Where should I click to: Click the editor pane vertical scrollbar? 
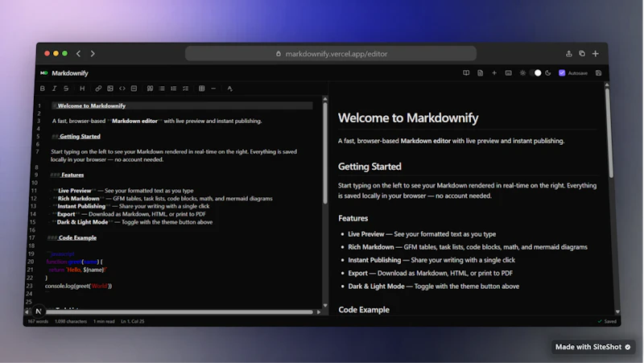click(325, 152)
